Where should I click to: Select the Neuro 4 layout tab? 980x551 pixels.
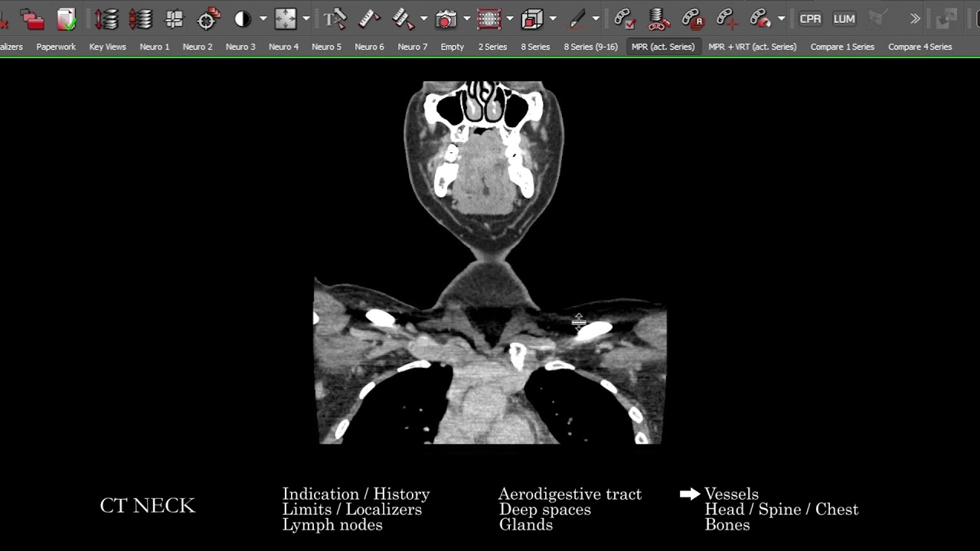coord(283,47)
